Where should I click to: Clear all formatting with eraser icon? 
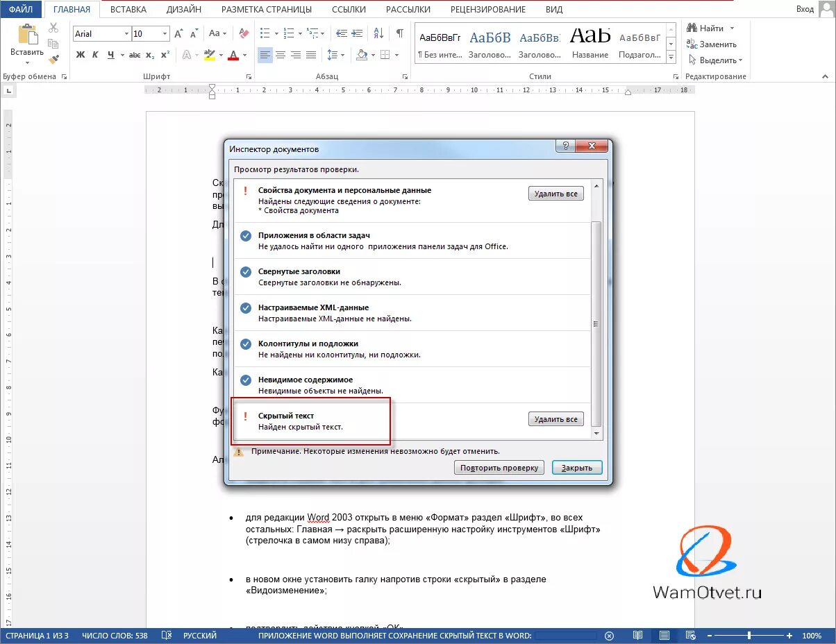coord(243,33)
